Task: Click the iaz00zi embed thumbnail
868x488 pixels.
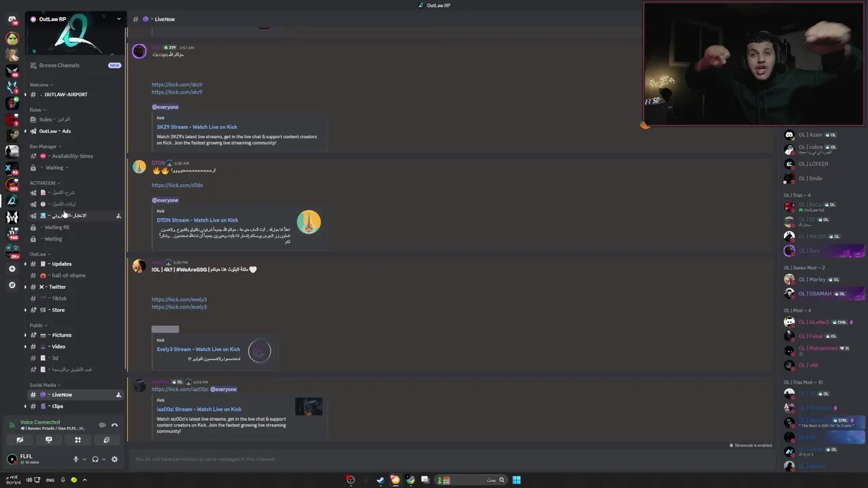Action: coord(309,407)
